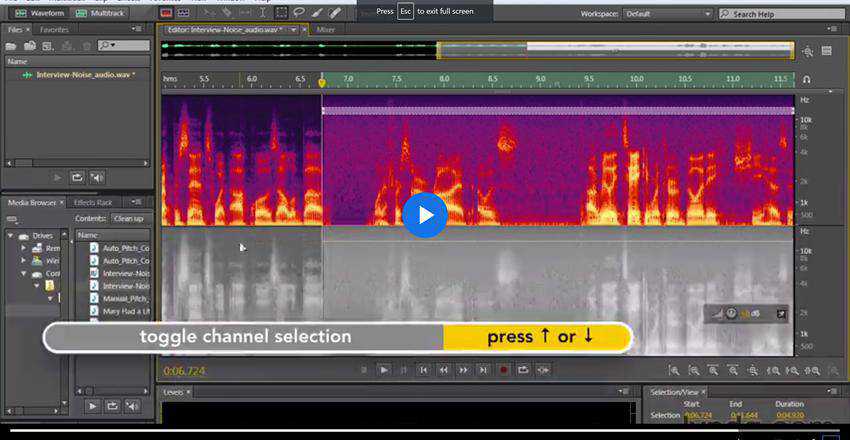Click Move Playhead to Previous button
The image size is (850, 440).
click(423, 370)
